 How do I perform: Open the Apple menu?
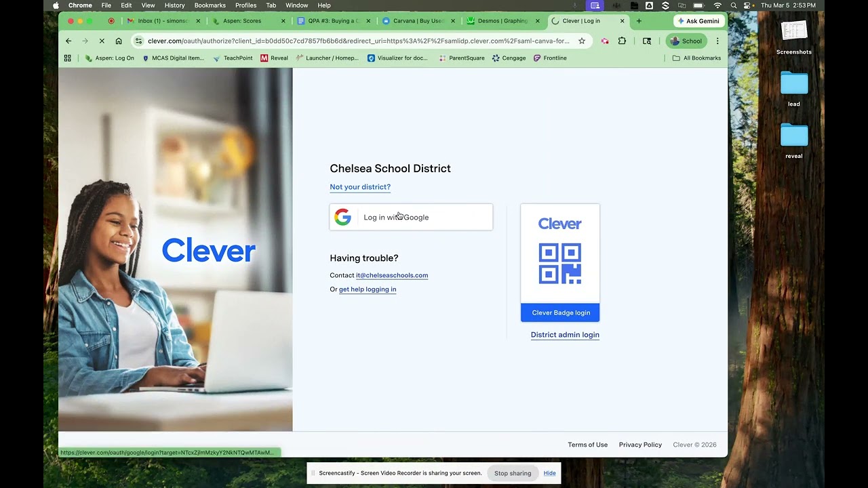(x=56, y=5)
